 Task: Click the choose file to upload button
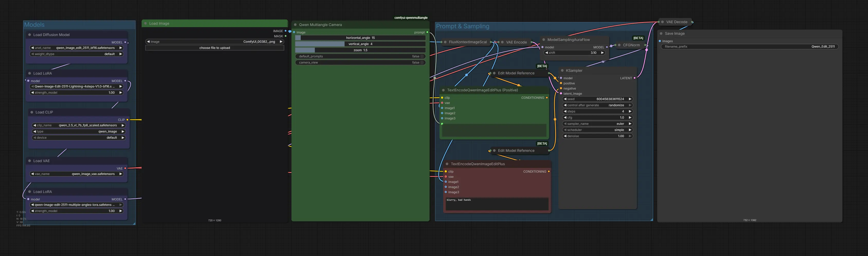coord(215,48)
